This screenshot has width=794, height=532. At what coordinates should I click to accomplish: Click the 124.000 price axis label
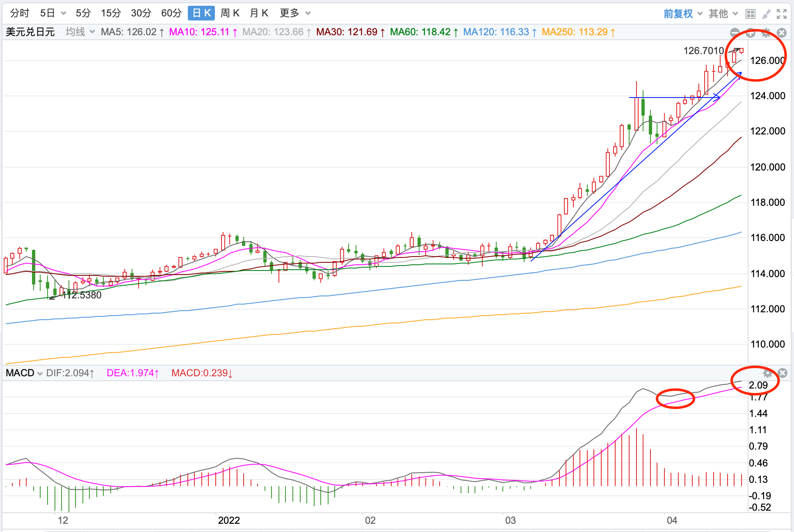click(768, 96)
